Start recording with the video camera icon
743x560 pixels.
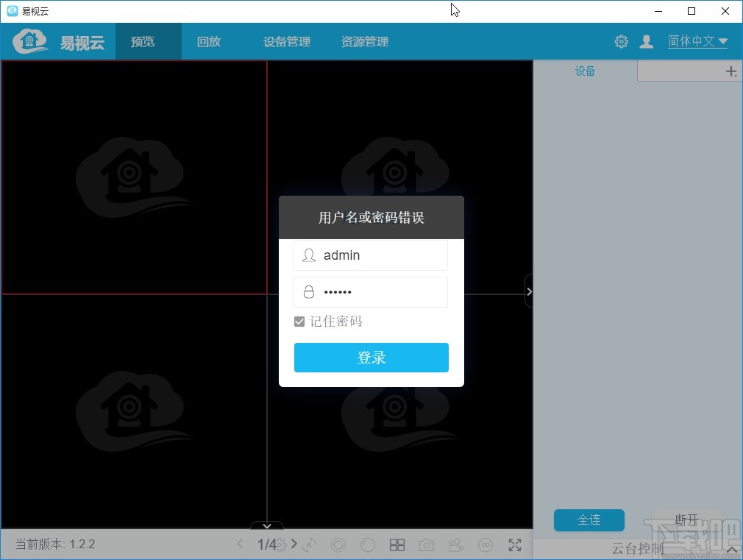point(455,545)
